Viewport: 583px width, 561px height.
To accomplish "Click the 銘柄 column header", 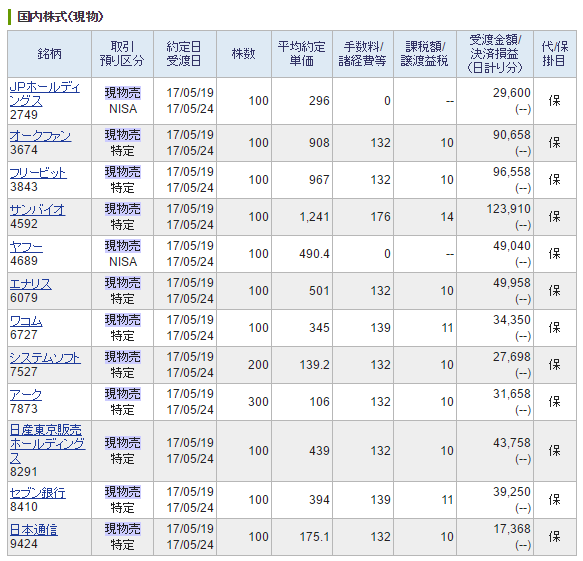I will coord(49,54).
